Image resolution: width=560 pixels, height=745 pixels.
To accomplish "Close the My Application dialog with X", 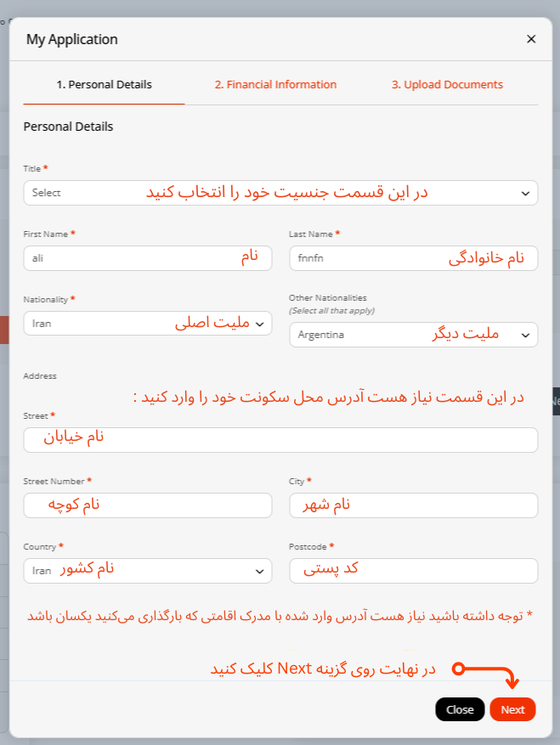I will (x=531, y=39).
